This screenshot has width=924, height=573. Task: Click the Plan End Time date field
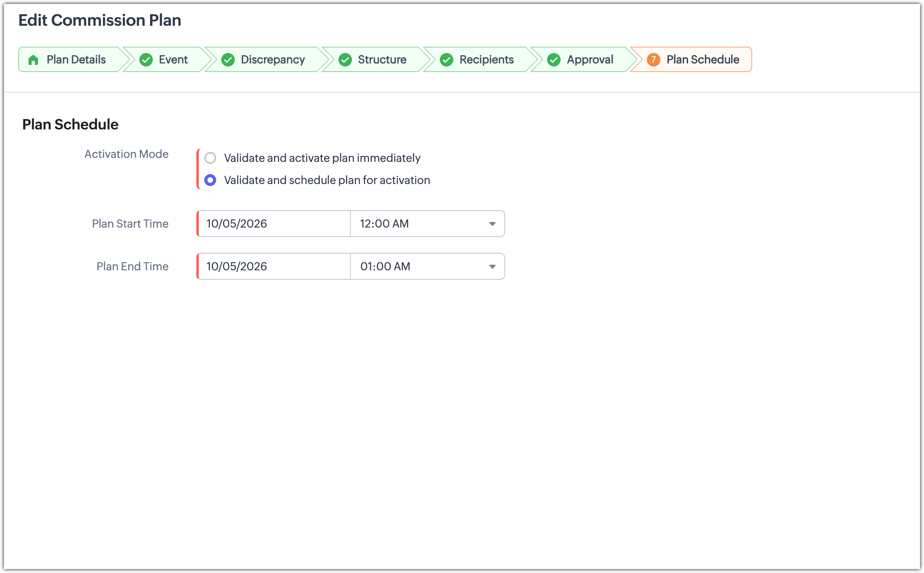click(274, 266)
